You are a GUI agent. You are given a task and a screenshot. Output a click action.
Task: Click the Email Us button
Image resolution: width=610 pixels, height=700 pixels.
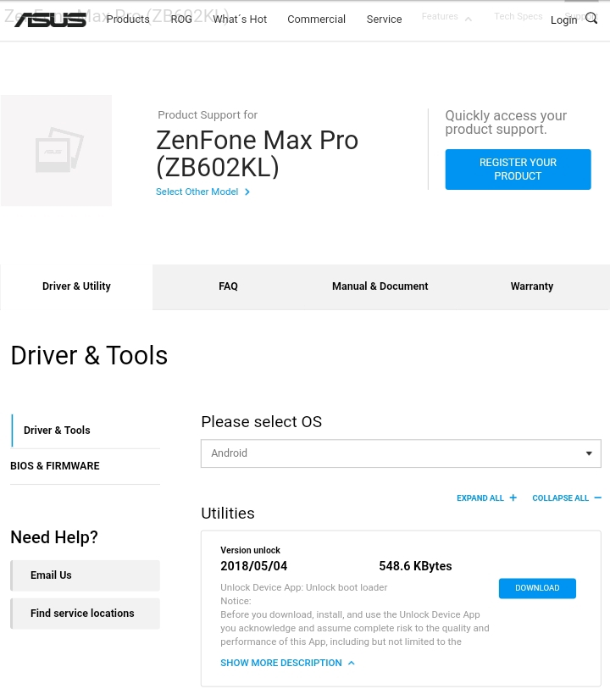86,575
